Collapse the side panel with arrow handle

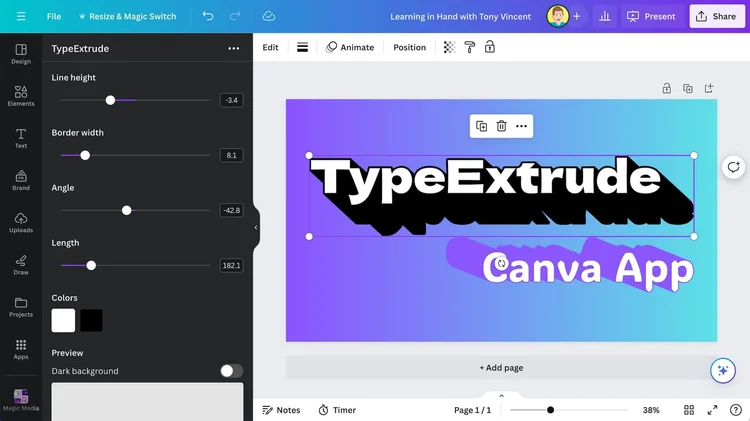click(256, 228)
